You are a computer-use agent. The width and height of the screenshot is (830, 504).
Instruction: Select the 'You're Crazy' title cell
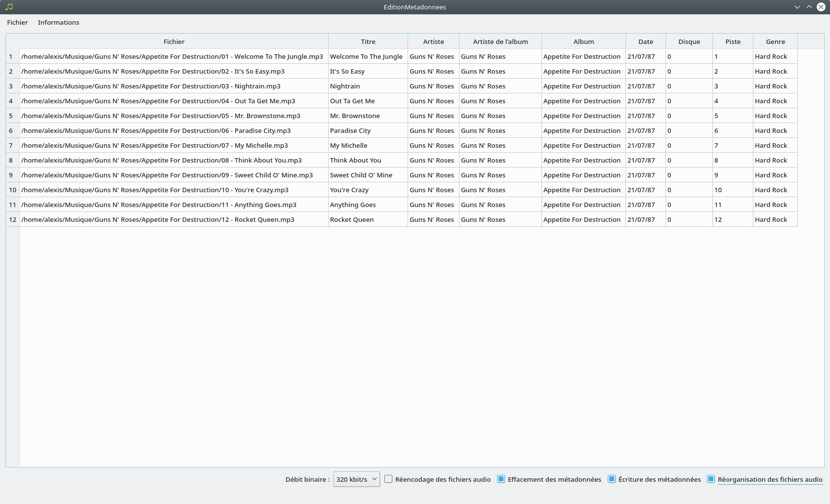[x=368, y=190]
